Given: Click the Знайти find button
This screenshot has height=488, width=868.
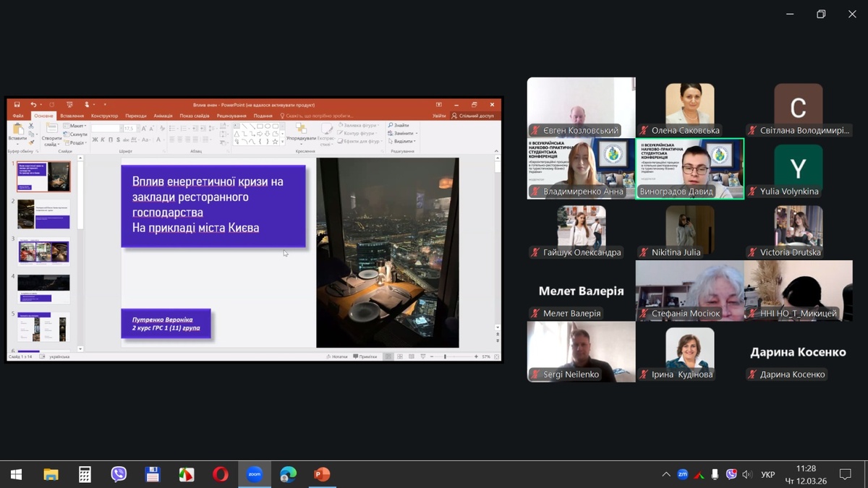Looking at the screenshot, I should [399, 126].
